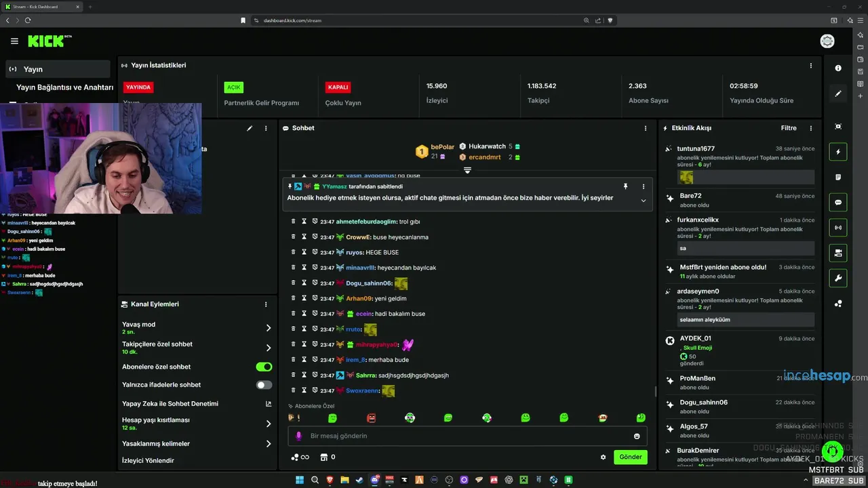Viewport: 868px width, 488px height.
Task: Delete the ahmetefeburdaoglim message with the trash icon
Action: click(x=294, y=222)
